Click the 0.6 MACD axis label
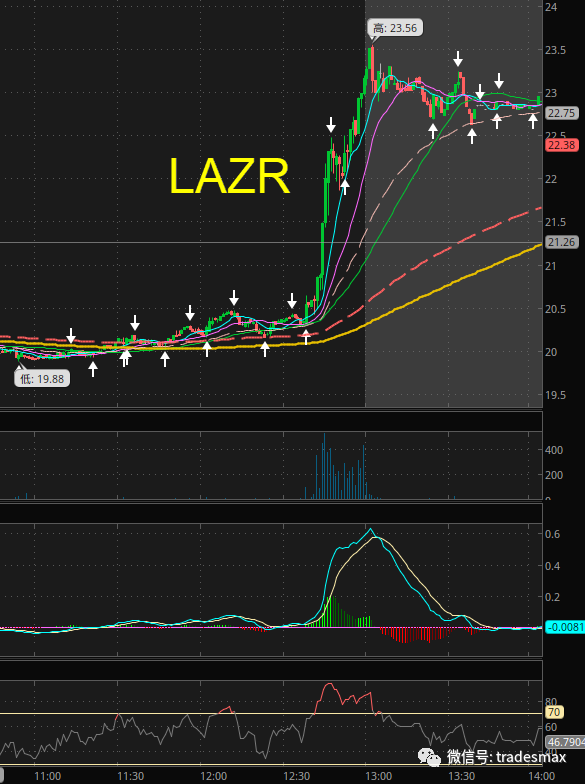The height and width of the screenshot is (784, 585). pos(552,534)
